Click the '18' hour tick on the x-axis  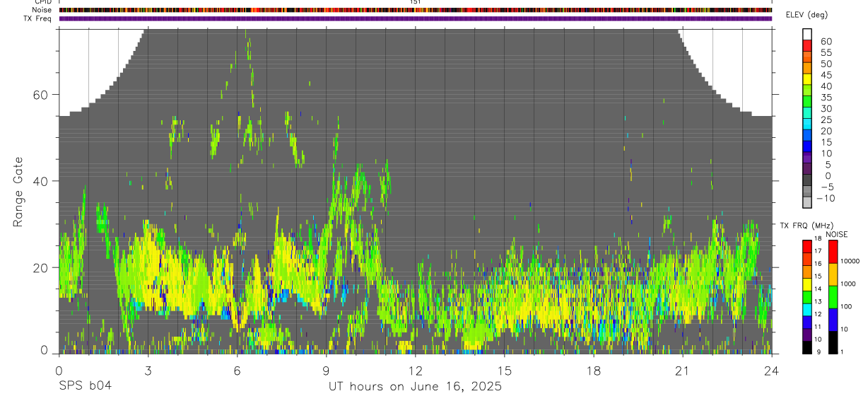click(x=594, y=371)
